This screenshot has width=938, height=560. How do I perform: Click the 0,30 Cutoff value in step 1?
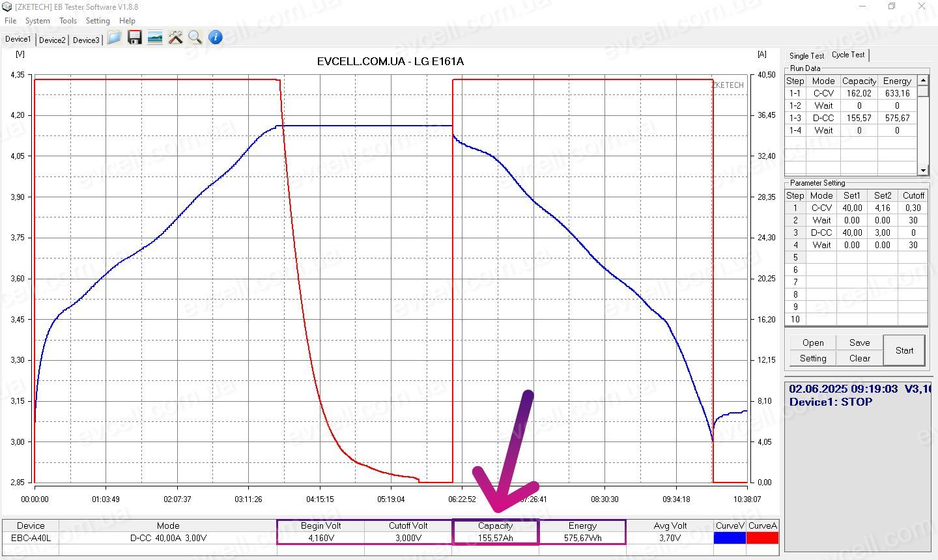point(913,208)
